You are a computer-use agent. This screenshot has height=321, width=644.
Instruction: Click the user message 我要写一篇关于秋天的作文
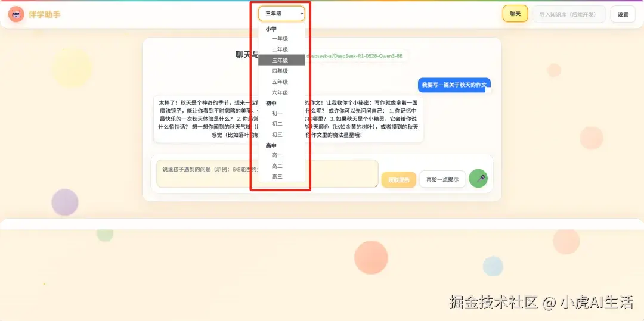coord(454,85)
